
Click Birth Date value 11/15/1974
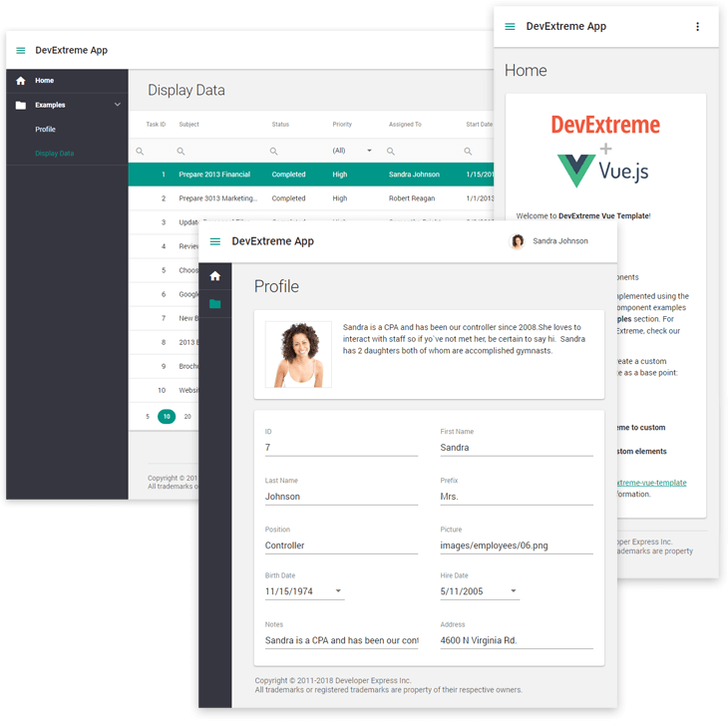point(289,591)
